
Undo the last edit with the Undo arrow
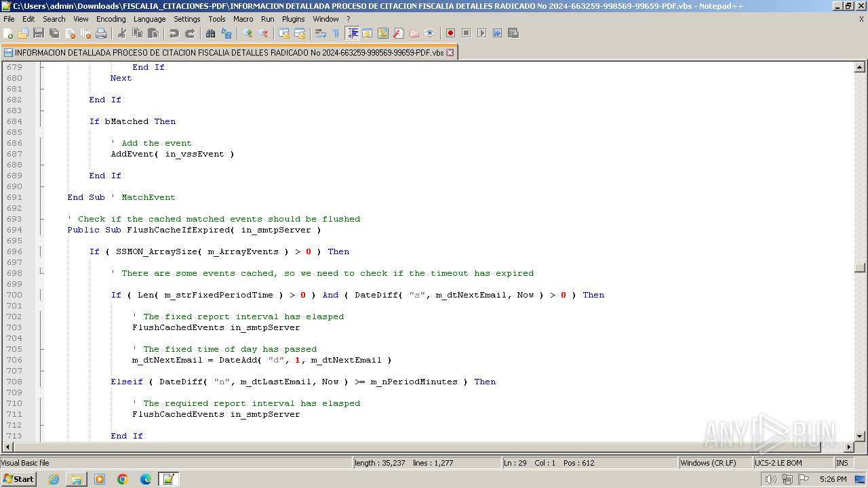pyautogui.click(x=174, y=33)
